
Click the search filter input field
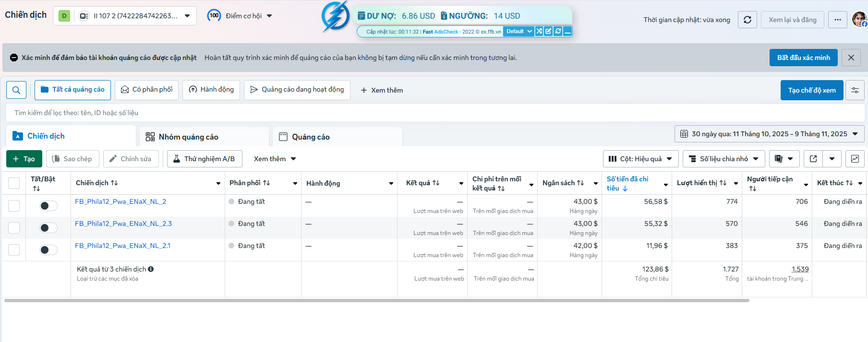click(x=435, y=113)
